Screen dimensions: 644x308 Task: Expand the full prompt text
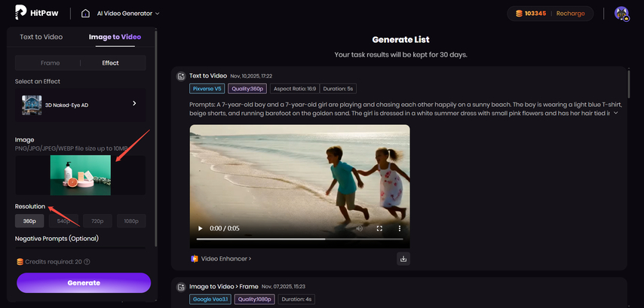[616, 113]
